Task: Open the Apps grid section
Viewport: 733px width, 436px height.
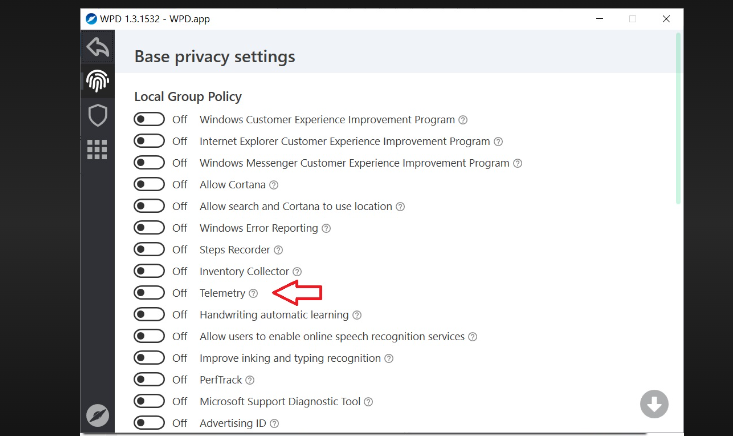Action: click(97, 149)
